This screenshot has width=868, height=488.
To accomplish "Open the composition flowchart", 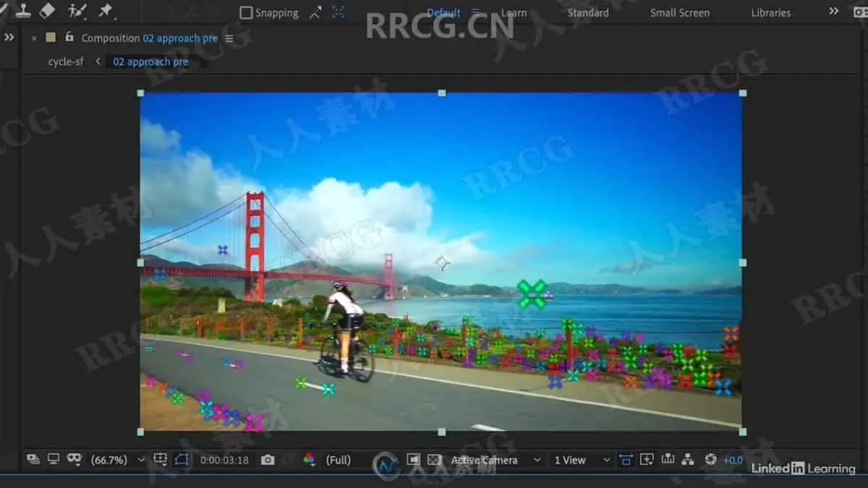I will pos(688,459).
